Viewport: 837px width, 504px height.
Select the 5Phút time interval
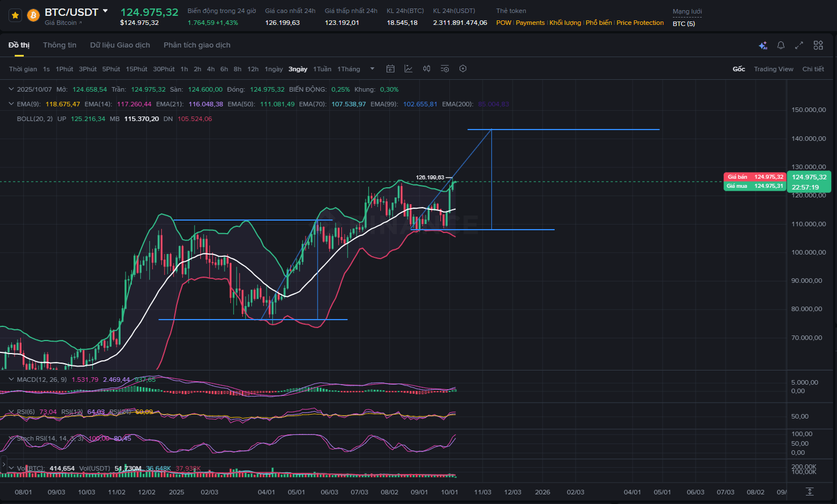click(x=111, y=69)
